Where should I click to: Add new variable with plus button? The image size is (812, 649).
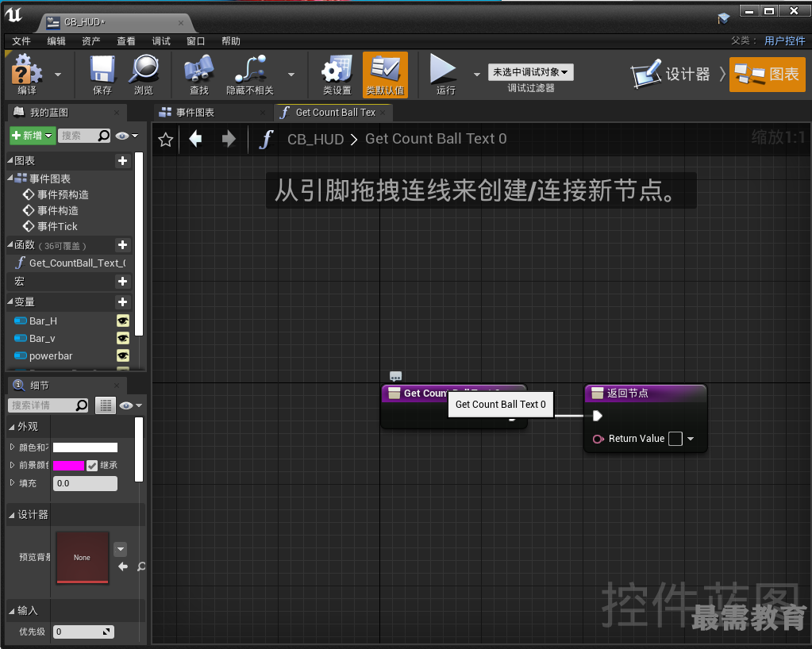123,301
